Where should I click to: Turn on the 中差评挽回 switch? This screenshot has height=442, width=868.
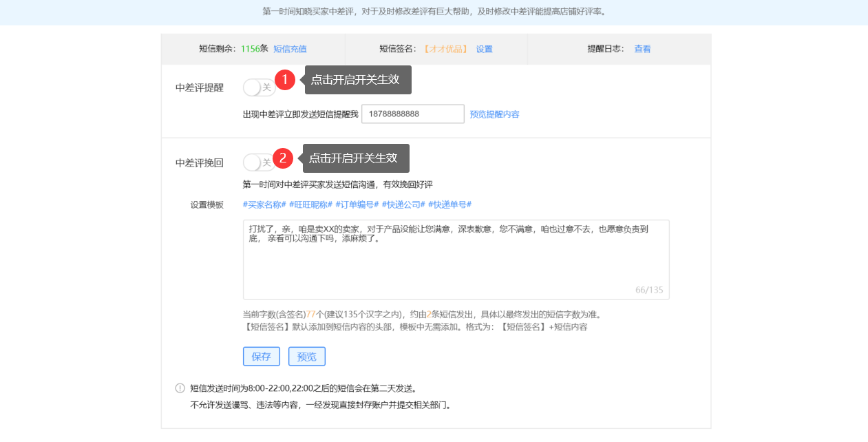click(259, 162)
